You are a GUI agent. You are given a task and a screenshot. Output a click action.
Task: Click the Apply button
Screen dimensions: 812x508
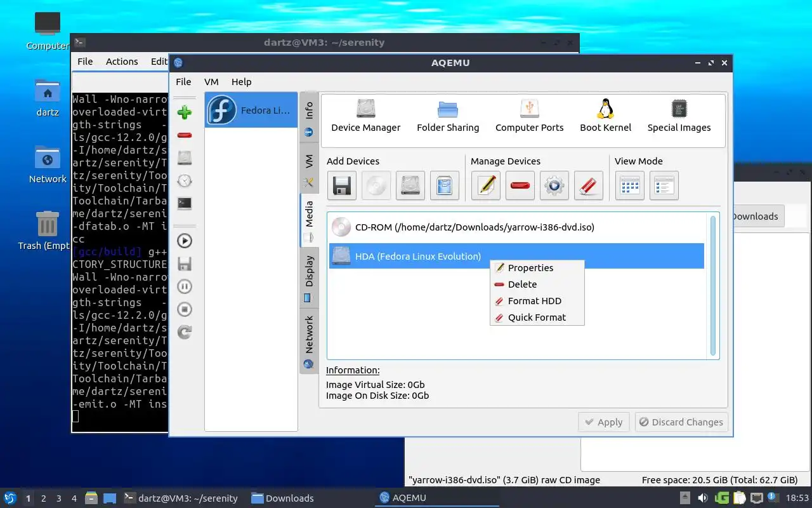tap(603, 422)
